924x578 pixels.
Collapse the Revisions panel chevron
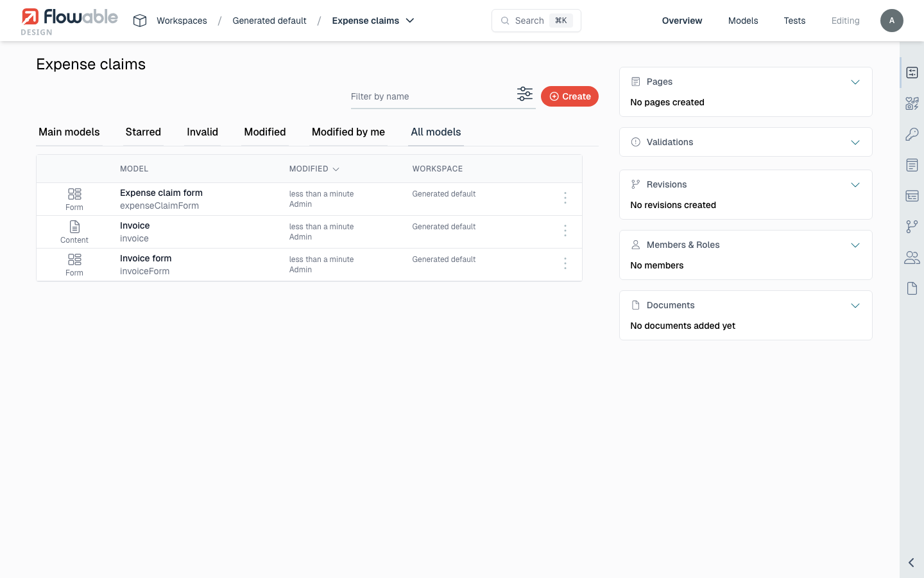coord(855,185)
